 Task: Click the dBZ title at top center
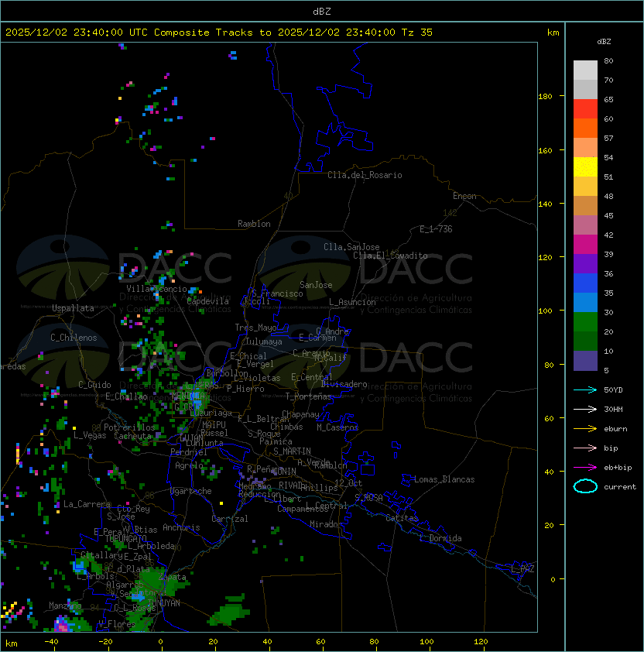click(322, 11)
